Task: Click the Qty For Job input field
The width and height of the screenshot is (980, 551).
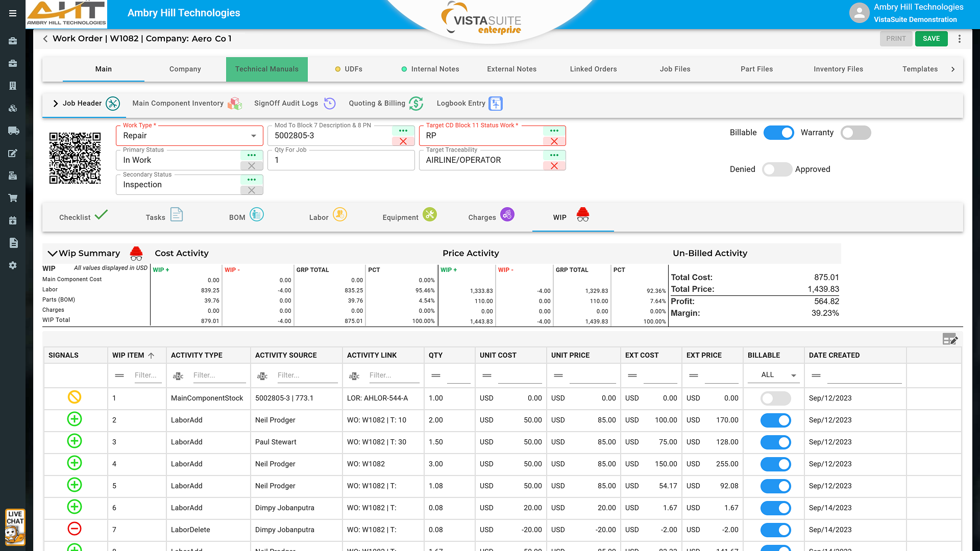Action: pyautogui.click(x=341, y=160)
